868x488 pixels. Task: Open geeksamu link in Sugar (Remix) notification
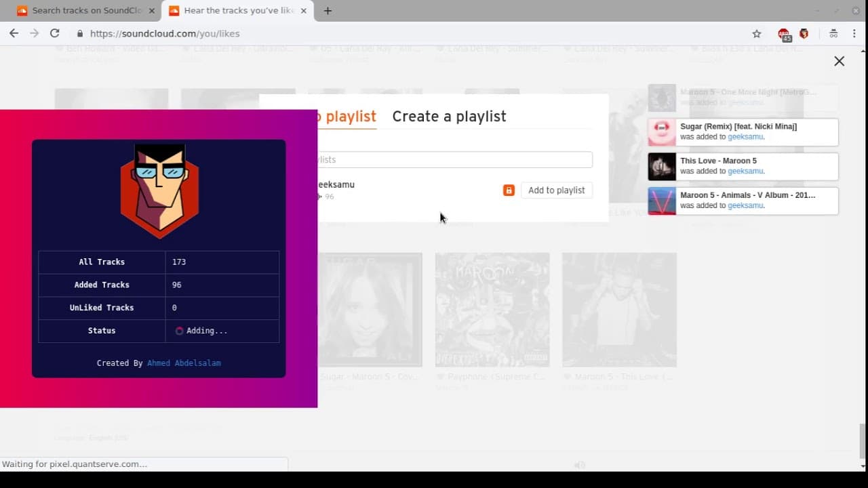pos(745,137)
